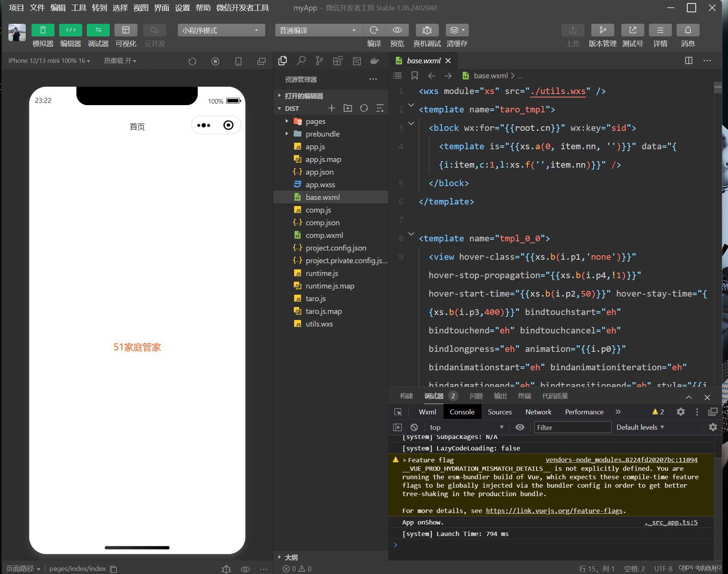The width and height of the screenshot is (728, 574).
Task: Switch to the 问题 panel tab
Action: coord(476,396)
